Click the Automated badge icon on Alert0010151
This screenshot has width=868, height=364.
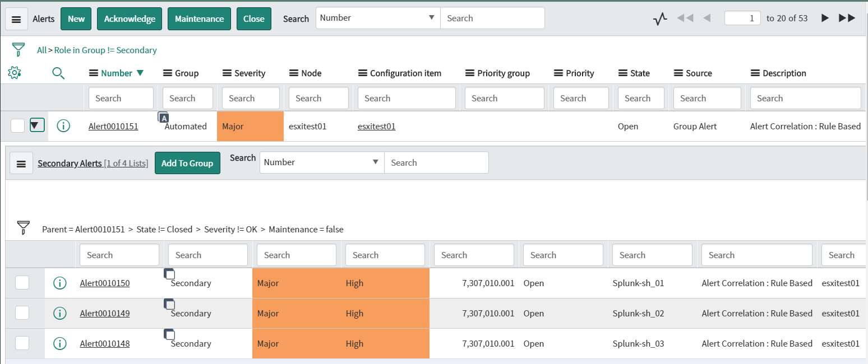[x=163, y=118]
